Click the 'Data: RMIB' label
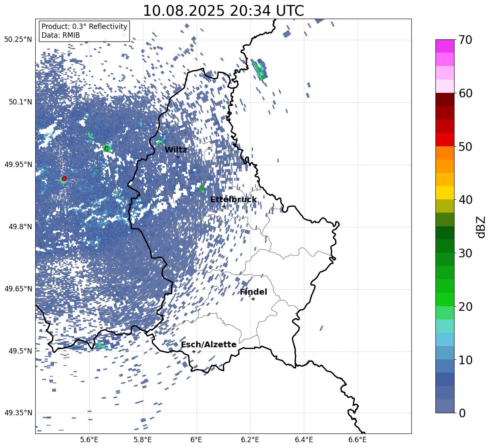491x448 pixels. click(61, 35)
